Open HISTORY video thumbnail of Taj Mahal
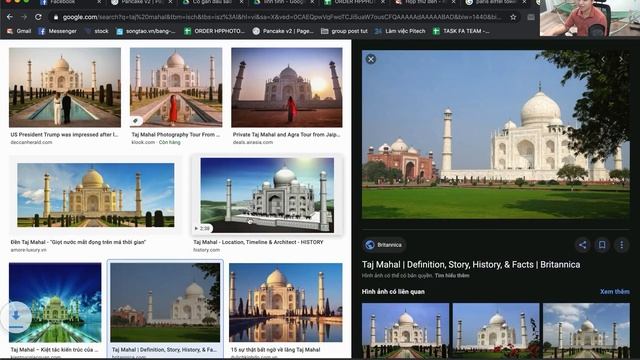Viewport: 640px width, 360px height. pos(267,195)
